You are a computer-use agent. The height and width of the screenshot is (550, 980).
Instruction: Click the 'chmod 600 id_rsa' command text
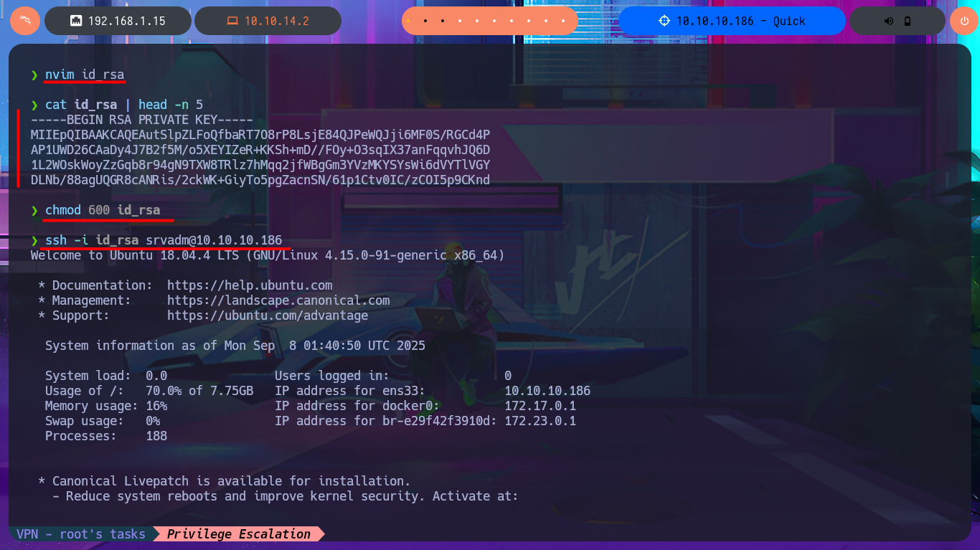[x=103, y=209]
